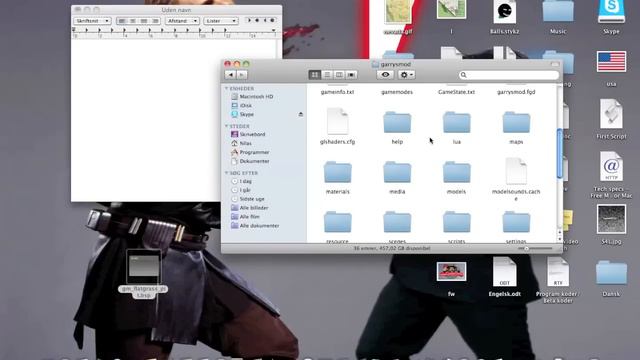This screenshot has width=640, height=360.
Task: Click the Finder vertical scrollbar thumb
Action: 559,154
